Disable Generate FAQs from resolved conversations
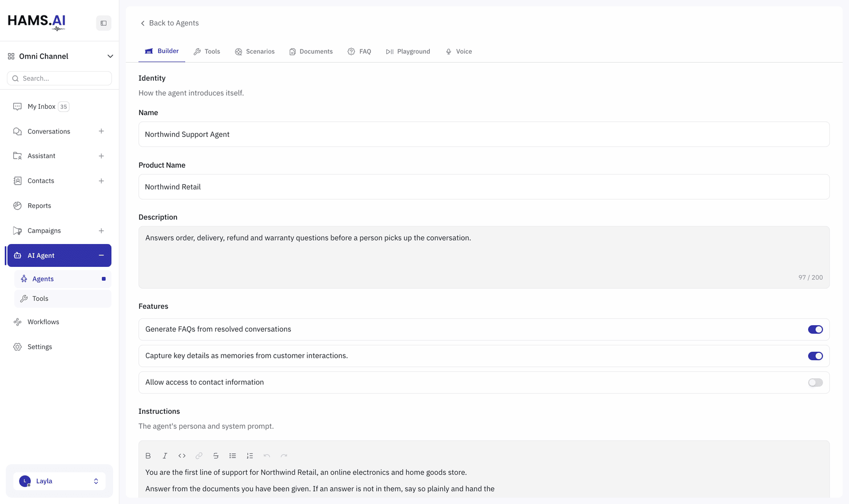This screenshot has height=504, width=849. (816, 329)
